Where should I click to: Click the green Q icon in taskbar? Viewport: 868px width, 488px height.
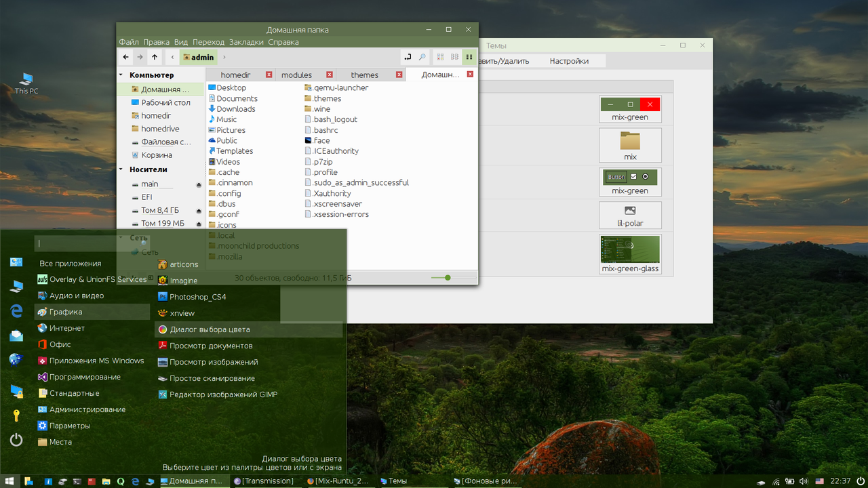tap(121, 481)
